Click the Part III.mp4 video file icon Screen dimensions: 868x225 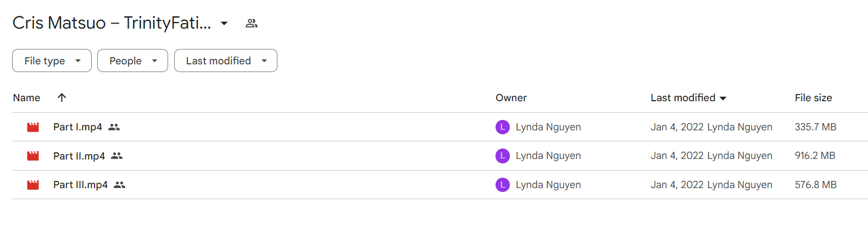coord(33,185)
